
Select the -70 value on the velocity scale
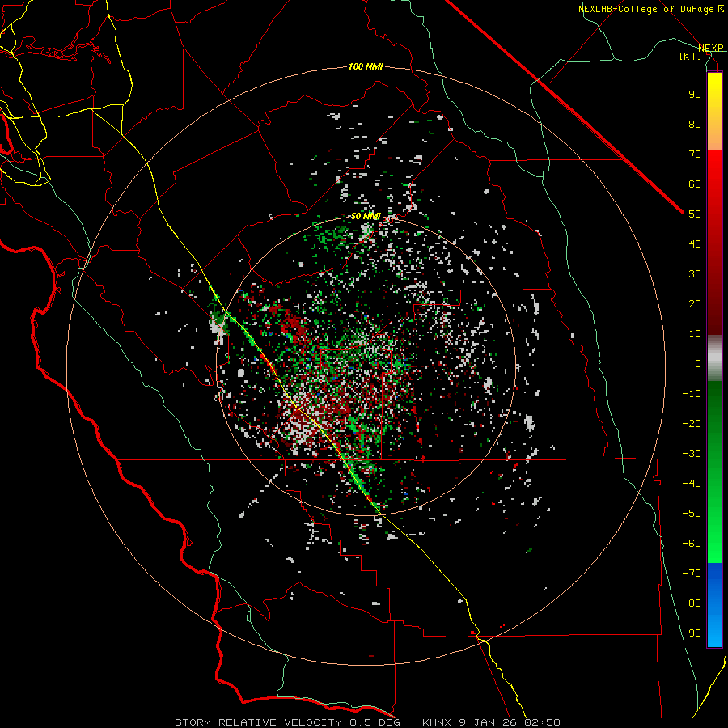tap(692, 574)
